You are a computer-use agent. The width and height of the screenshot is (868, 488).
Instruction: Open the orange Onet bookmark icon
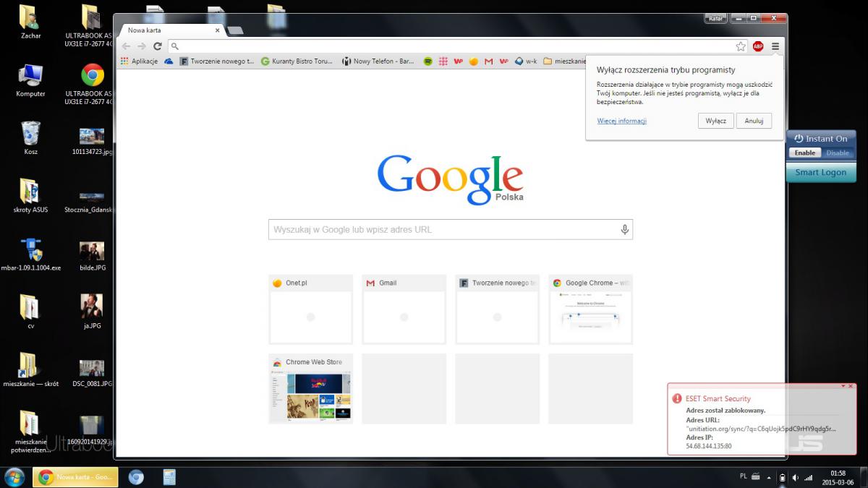(x=474, y=61)
